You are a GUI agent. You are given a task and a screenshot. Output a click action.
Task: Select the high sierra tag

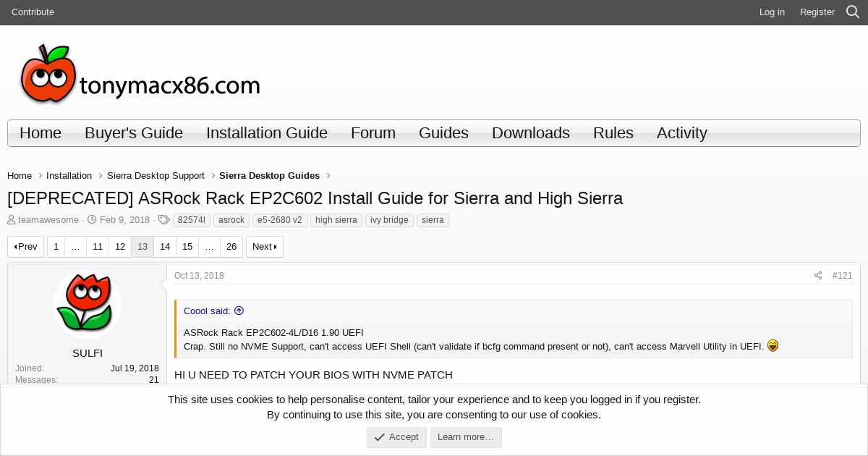[x=336, y=220]
